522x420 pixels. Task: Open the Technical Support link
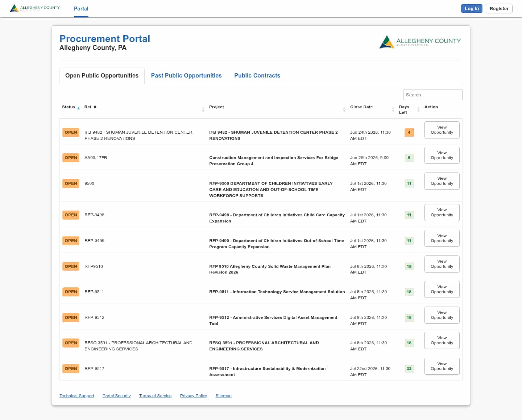click(77, 396)
